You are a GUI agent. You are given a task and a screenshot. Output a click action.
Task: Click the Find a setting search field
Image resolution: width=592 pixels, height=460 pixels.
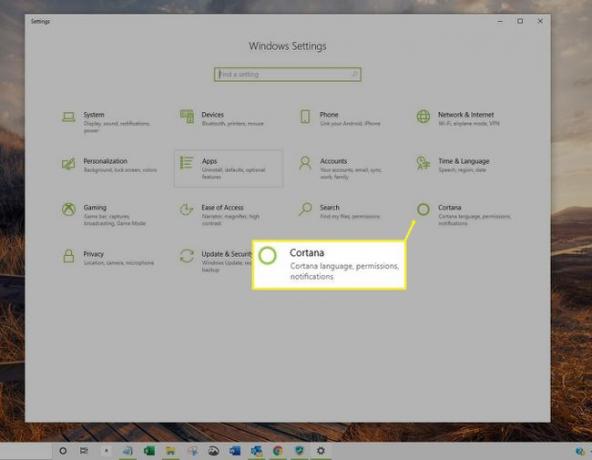tap(287, 74)
